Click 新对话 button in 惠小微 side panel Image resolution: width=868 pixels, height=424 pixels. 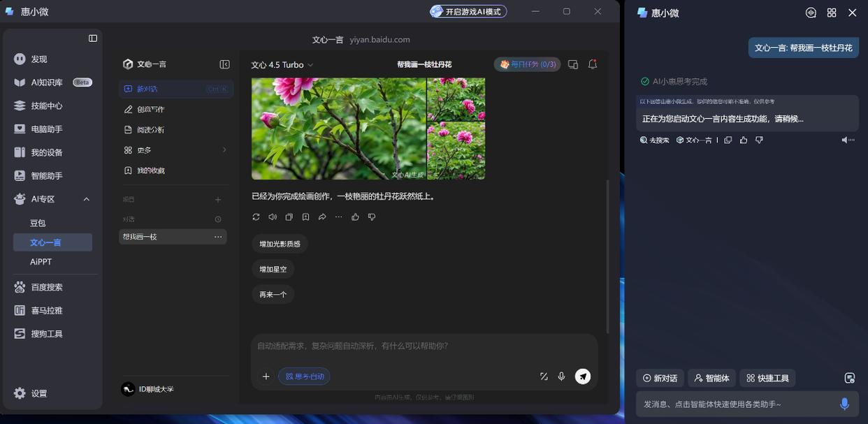point(660,378)
